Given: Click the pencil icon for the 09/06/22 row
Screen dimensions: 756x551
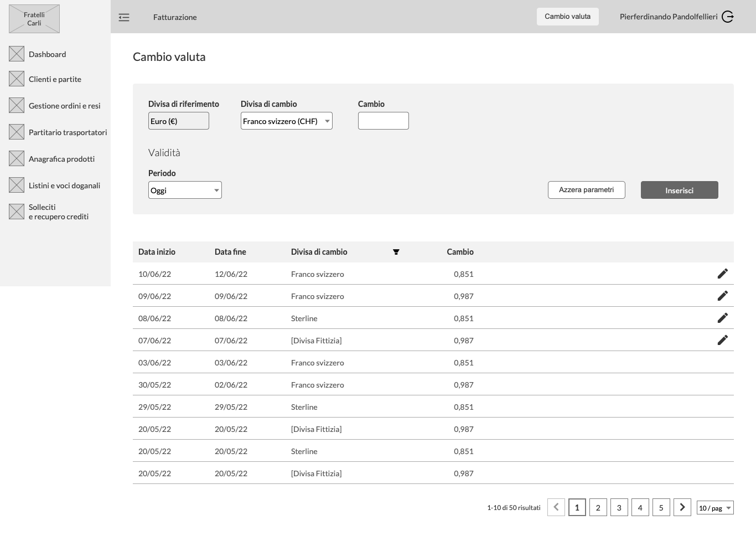Looking at the screenshot, I should coord(722,296).
